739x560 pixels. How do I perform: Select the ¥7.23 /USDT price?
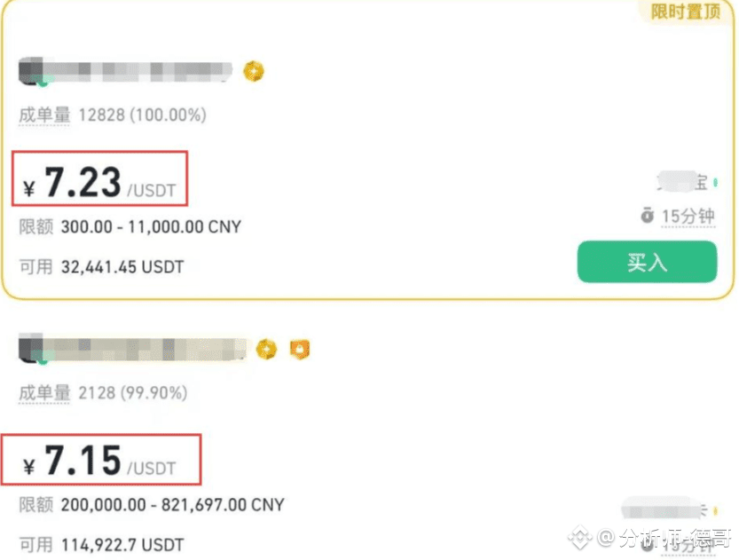tap(99, 183)
